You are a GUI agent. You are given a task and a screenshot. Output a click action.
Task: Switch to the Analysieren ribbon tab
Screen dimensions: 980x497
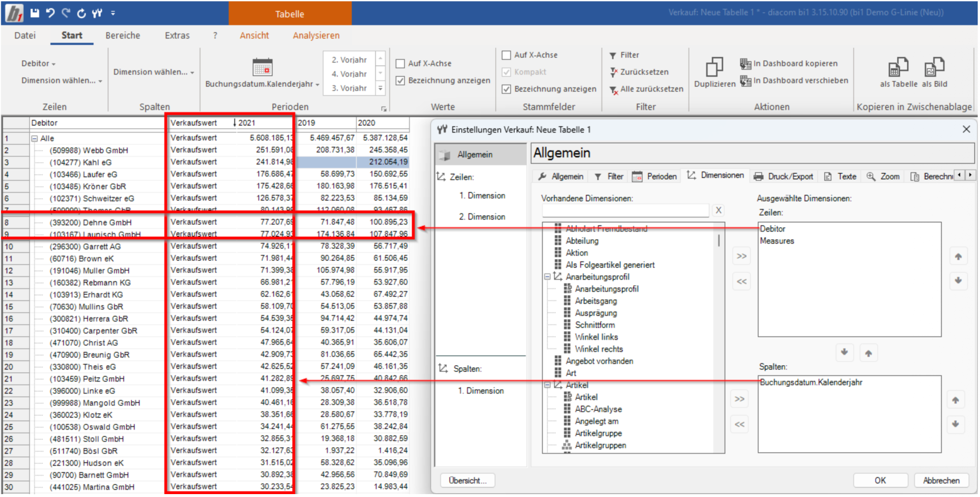[x=316, y=36]
